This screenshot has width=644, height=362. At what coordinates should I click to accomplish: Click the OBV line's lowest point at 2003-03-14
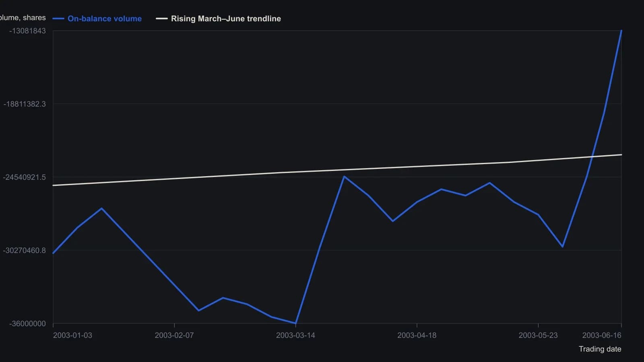pyautogui.click(x=296, y=323)
